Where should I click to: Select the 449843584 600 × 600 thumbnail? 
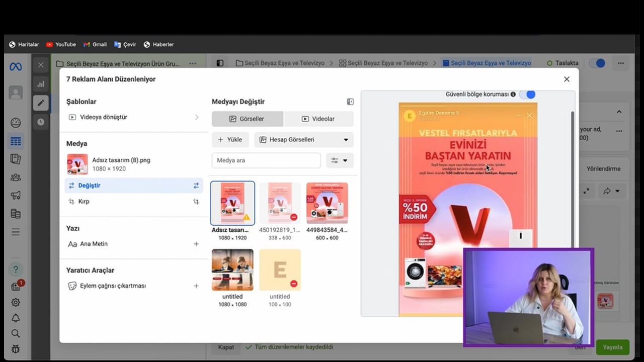click(327, 203)
